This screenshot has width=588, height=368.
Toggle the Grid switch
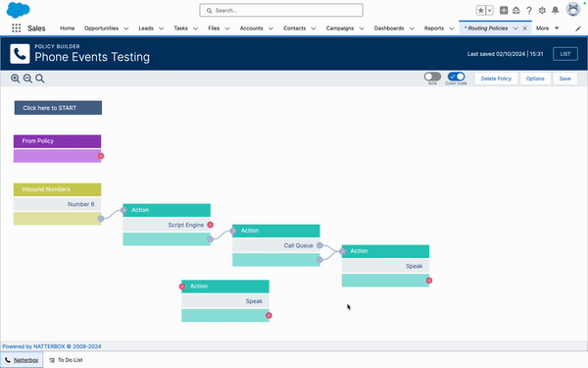(432, 77)
